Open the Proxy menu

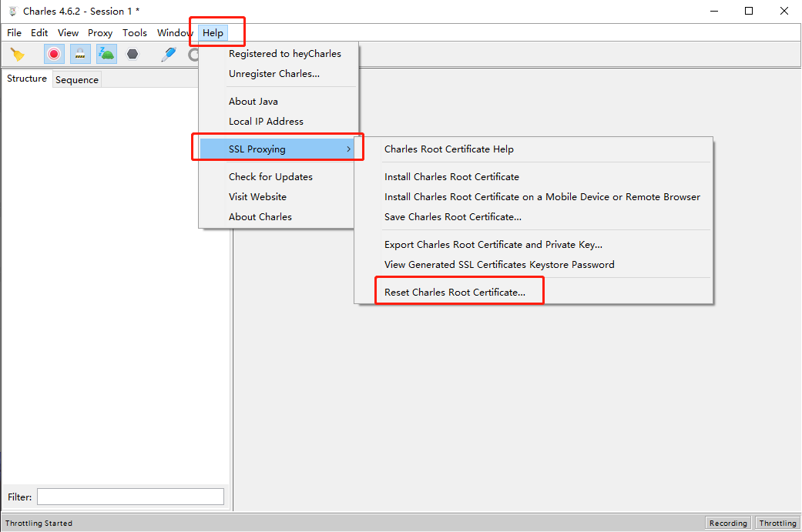pyautogui.click(x=99, y=32)
